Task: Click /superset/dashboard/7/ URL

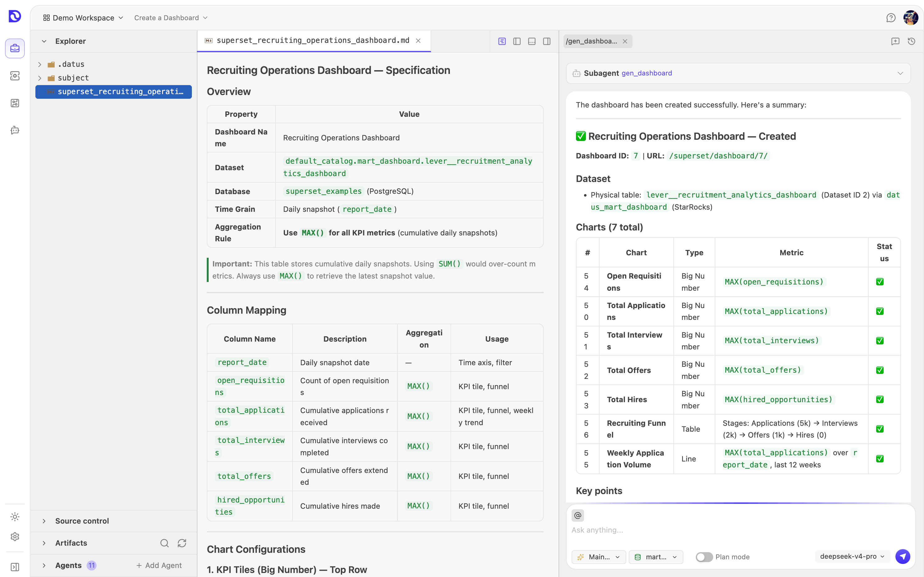Action: tap(718, 156)
